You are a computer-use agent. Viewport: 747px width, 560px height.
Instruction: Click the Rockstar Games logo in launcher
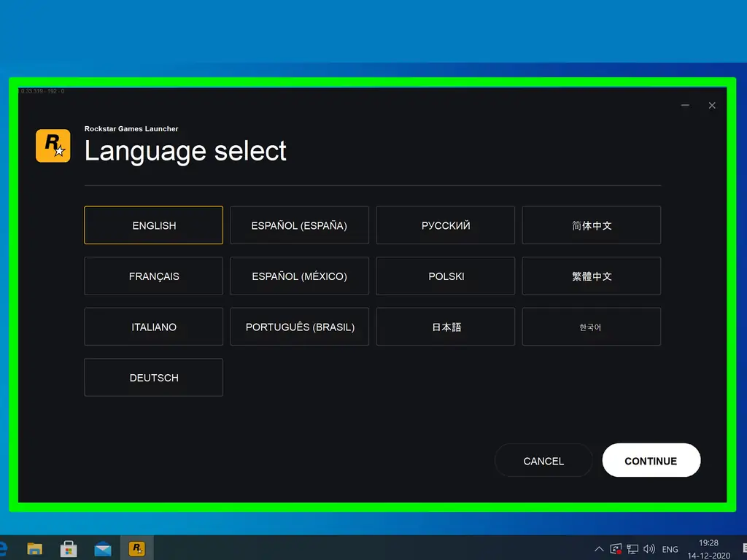pos(53,146)
